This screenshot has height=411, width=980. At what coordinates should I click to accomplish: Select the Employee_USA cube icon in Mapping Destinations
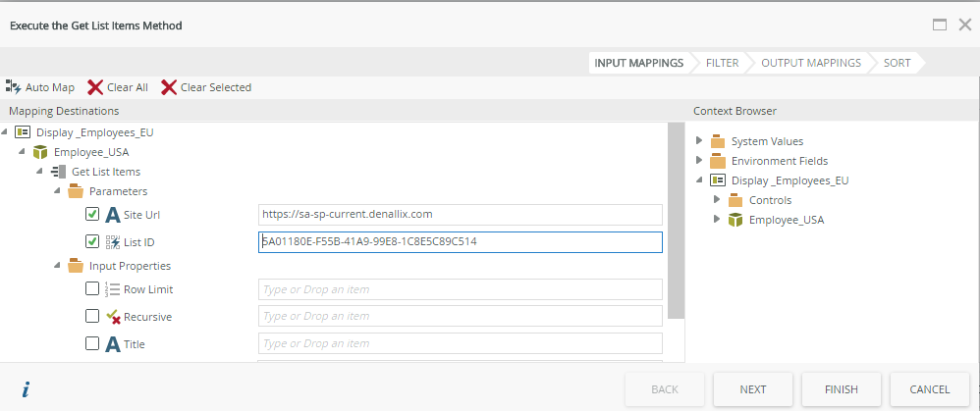coord(40,152)
